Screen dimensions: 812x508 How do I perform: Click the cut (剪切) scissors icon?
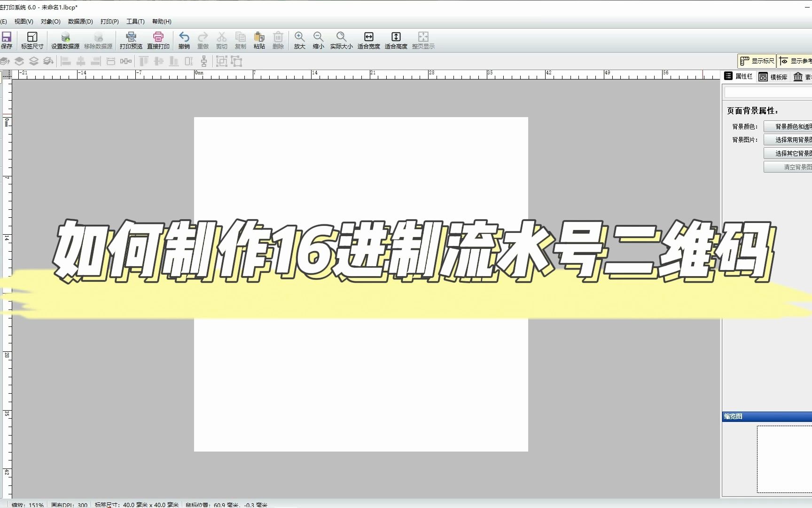point(222,40)
